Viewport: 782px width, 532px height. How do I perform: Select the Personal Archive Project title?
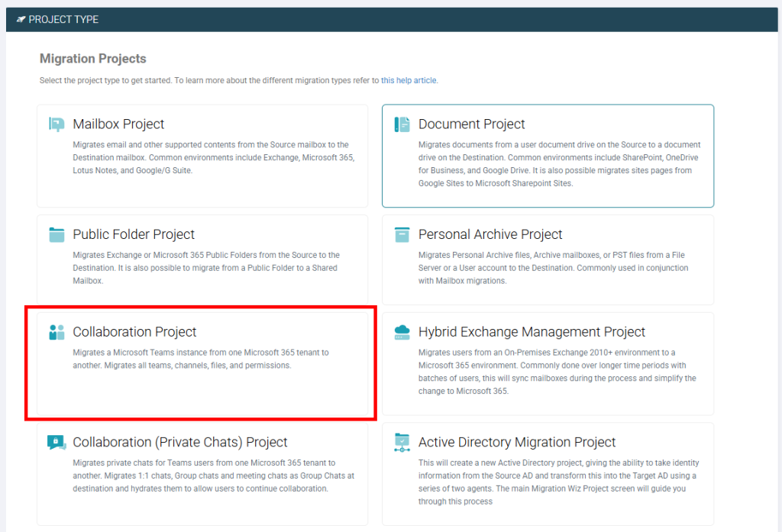pyautogui.click(x=490, y=234)
